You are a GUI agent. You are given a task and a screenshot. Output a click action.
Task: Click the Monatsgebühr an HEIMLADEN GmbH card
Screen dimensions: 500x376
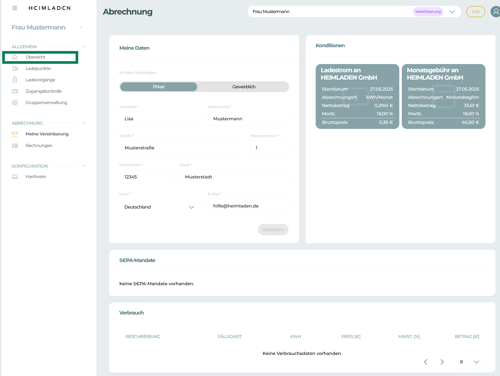tap(444, 96)
